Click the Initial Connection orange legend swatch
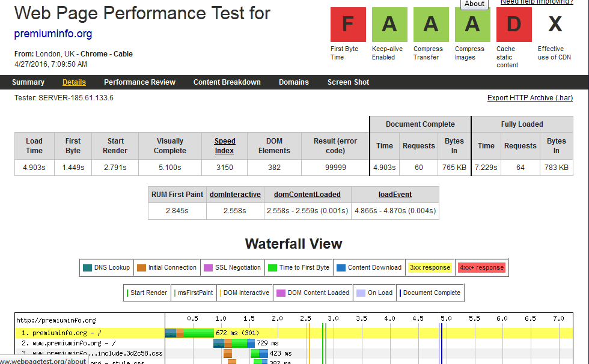This screenshot has width=589, height=364. click(141, 268)
